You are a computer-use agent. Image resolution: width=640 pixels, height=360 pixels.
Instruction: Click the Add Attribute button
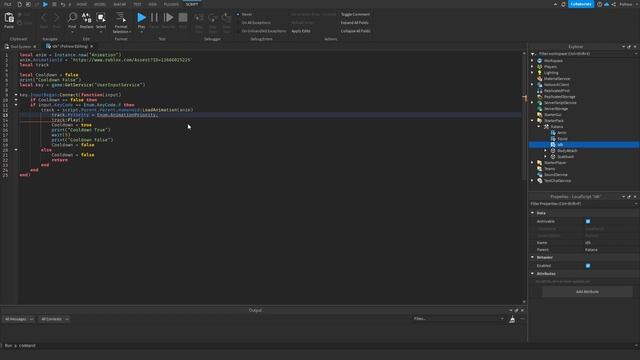(x=587, y=292)
